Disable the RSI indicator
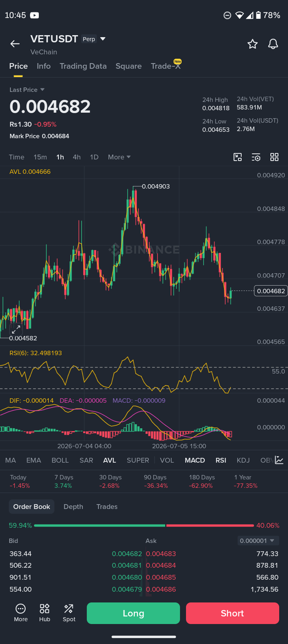This screenshot has width=288, height=644. pos(221,460)
